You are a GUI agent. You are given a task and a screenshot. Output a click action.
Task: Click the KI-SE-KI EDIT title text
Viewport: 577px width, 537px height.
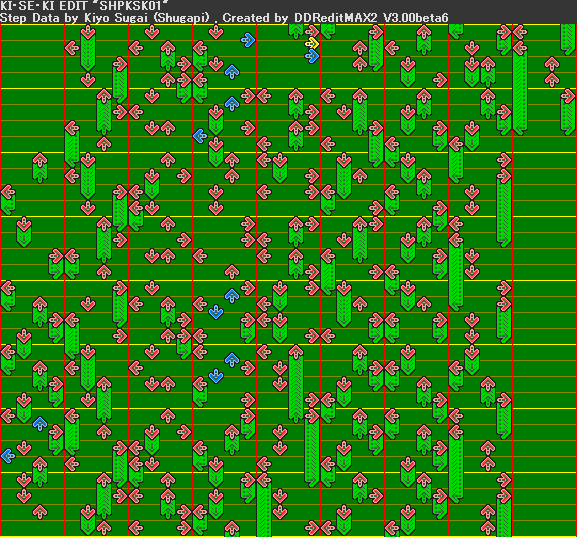(x=43, y=6)
